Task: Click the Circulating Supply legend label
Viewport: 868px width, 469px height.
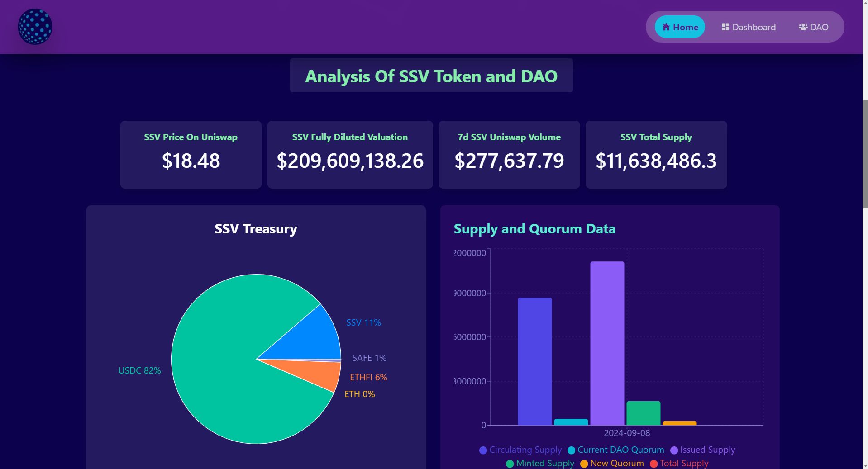Action: (525, 450)
